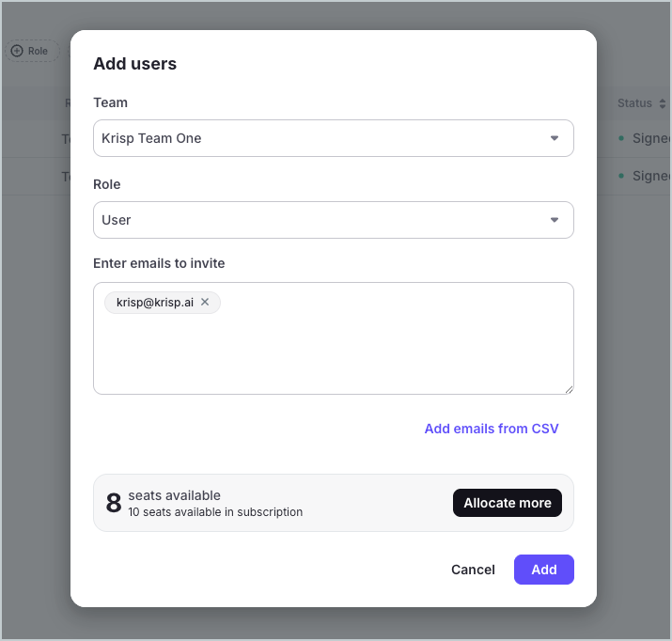Click the large 8 seats number

pos(114,503)
